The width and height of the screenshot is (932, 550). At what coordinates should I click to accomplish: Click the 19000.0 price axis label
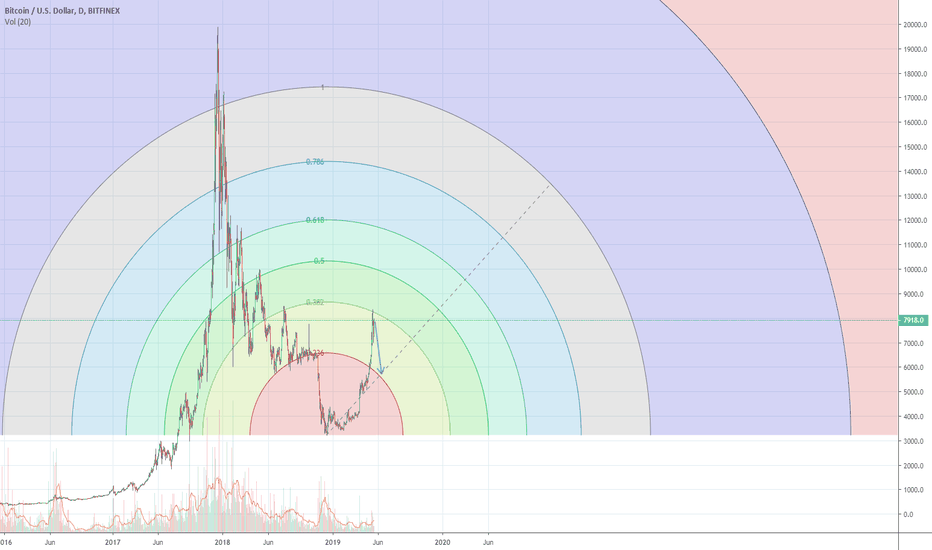tap(915, 49)
